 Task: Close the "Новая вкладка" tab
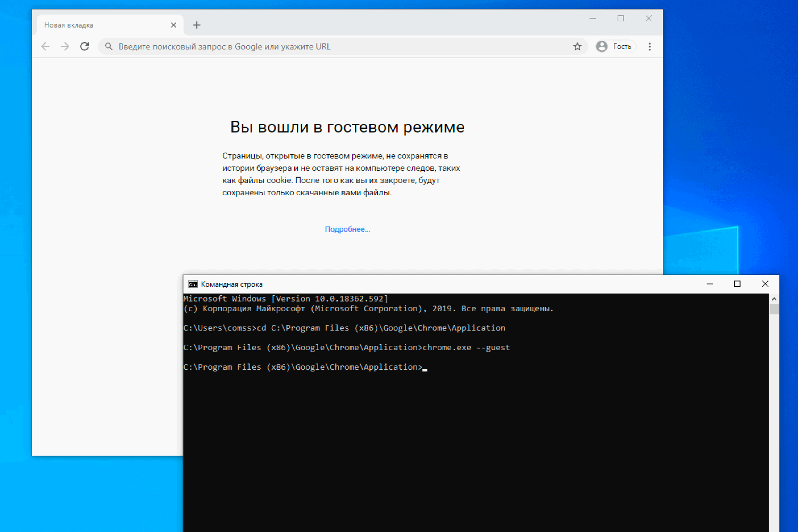coord(173,24)
